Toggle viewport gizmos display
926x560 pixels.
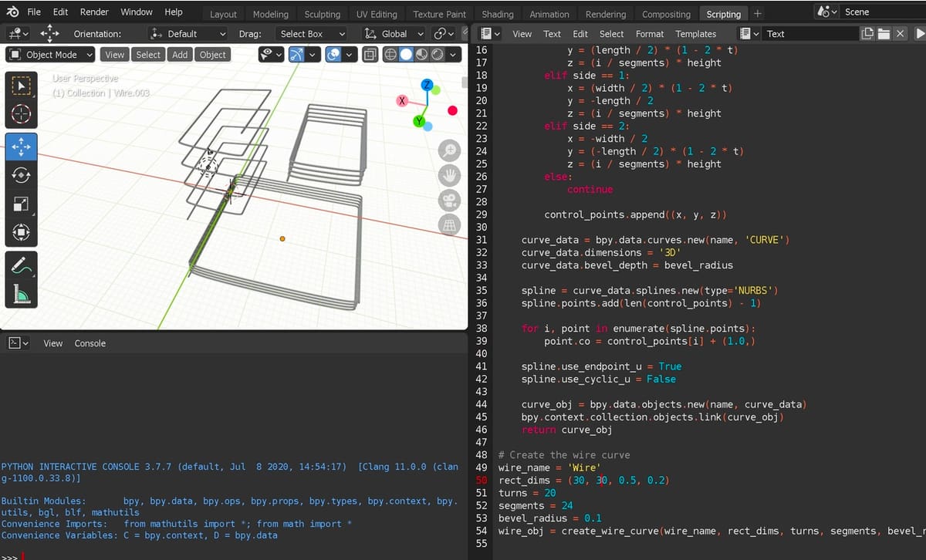click(x=296, y=55)
